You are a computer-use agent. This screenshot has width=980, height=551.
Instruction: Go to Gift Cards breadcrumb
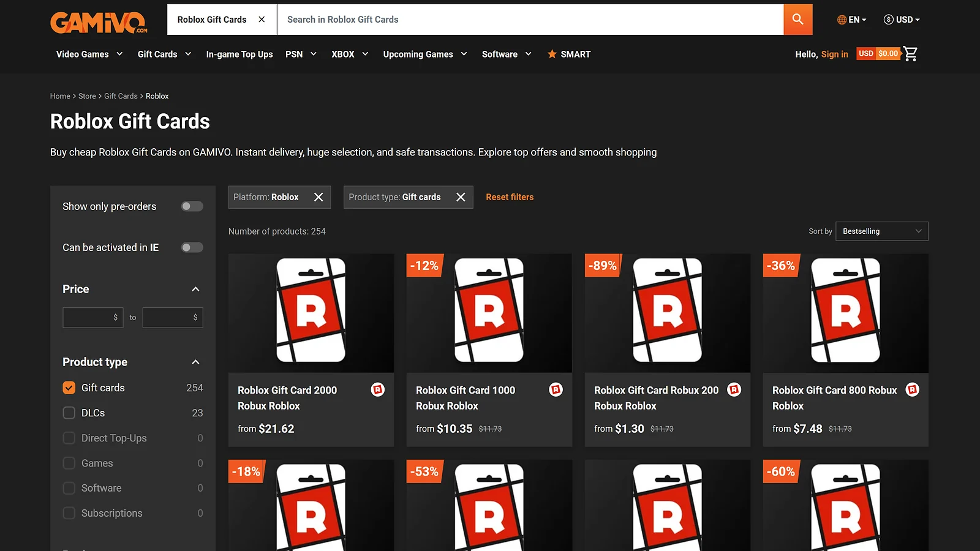(121, 96)
